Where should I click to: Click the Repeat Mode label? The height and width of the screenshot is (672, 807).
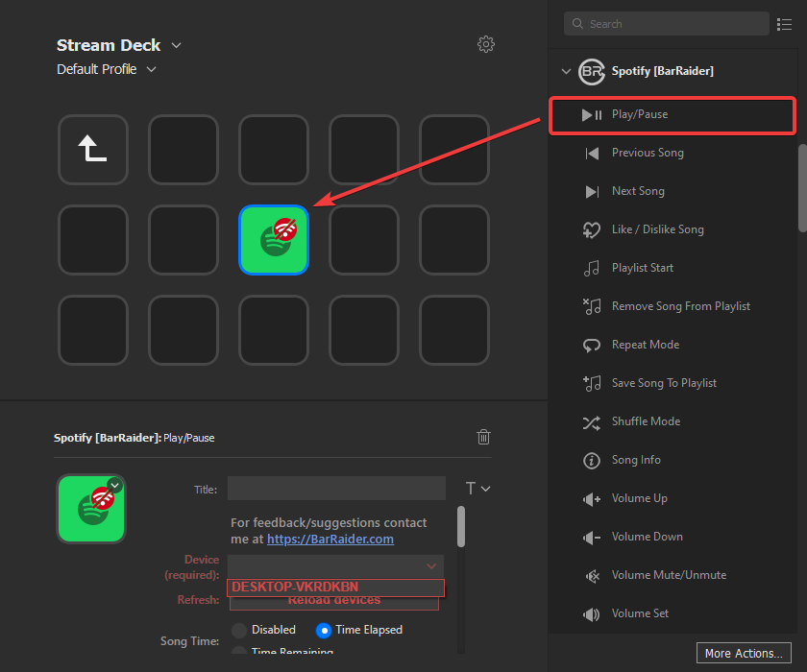pyautogui.click(x=646, y=345)
